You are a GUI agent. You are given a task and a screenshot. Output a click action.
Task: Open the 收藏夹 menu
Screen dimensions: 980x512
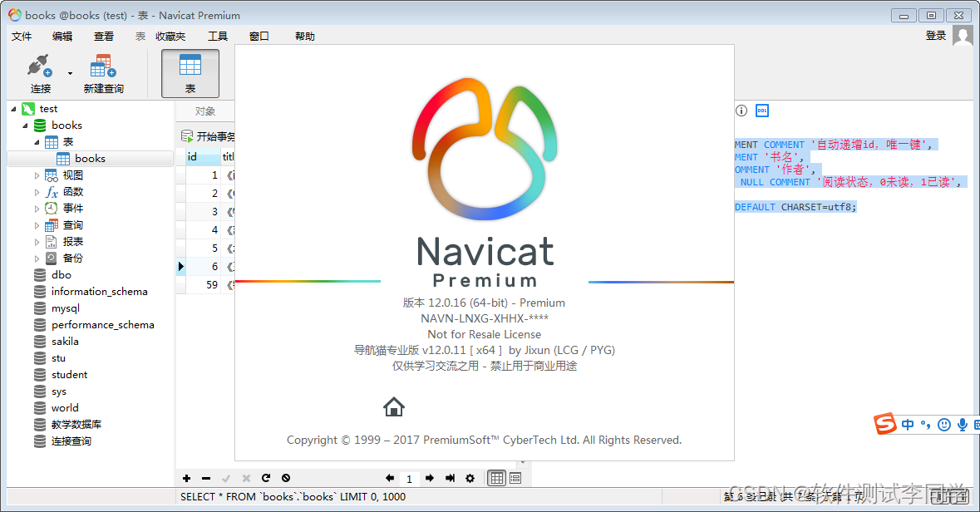point(170,37)
